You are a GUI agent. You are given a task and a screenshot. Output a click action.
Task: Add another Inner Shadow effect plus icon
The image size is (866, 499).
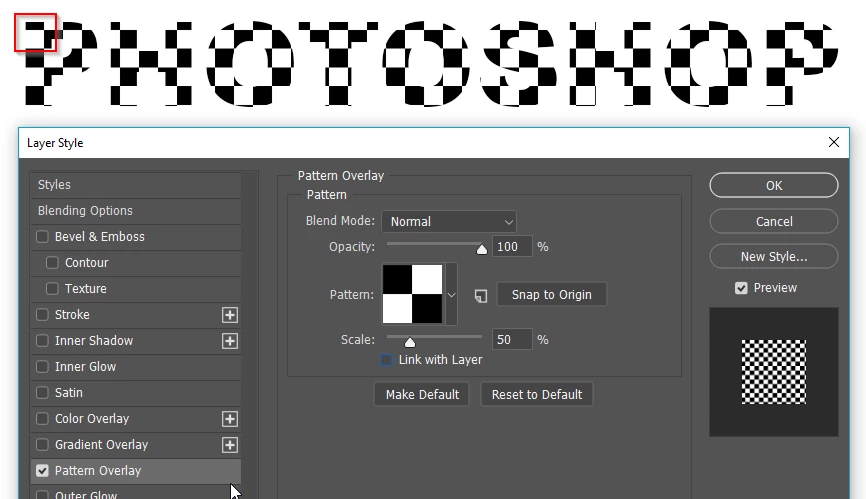(x=230, y=341)
